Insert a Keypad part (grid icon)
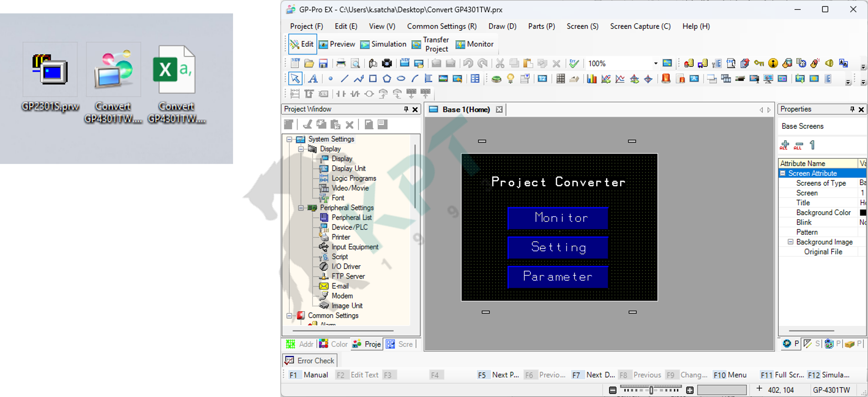868x397 pixels. point(560,79)
